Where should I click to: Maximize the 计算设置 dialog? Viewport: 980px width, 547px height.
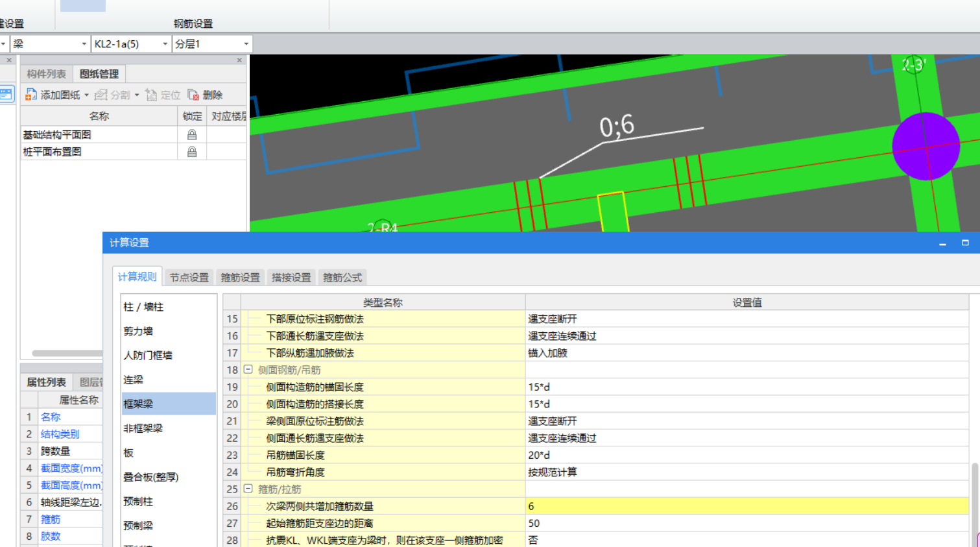tap(965, 243)
